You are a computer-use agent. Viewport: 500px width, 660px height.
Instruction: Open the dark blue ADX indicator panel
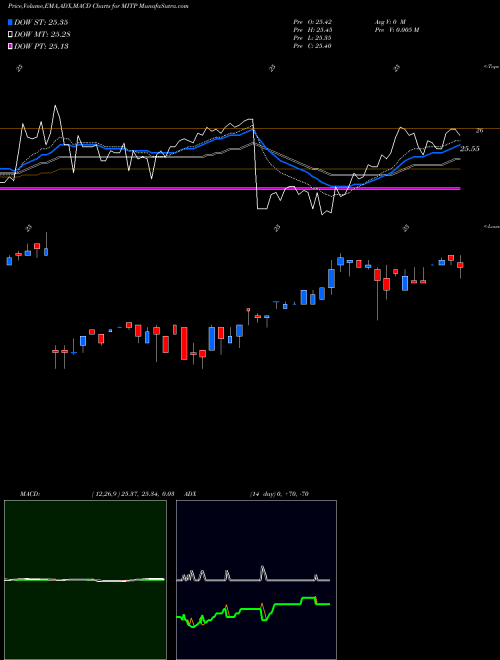[256, 580]
